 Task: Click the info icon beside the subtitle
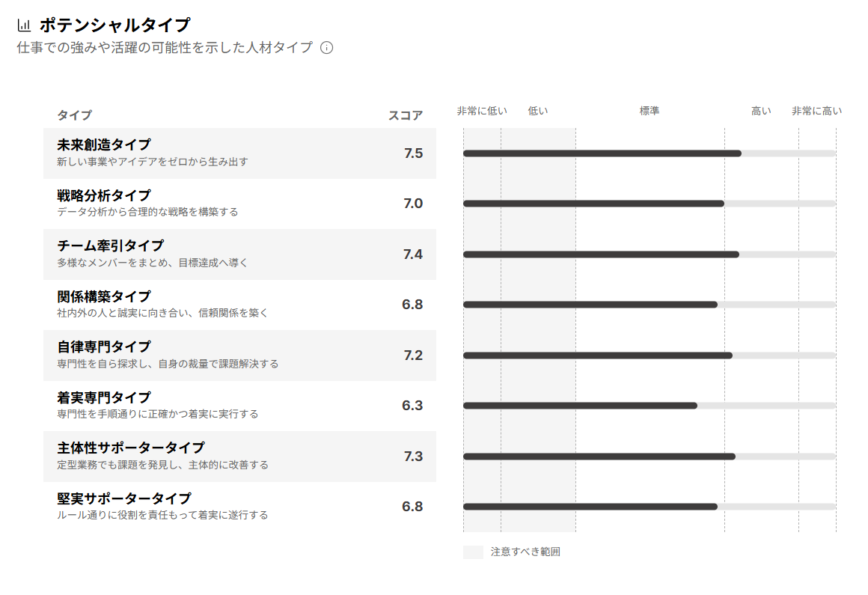pyautogui.click(x=326, y=48)
